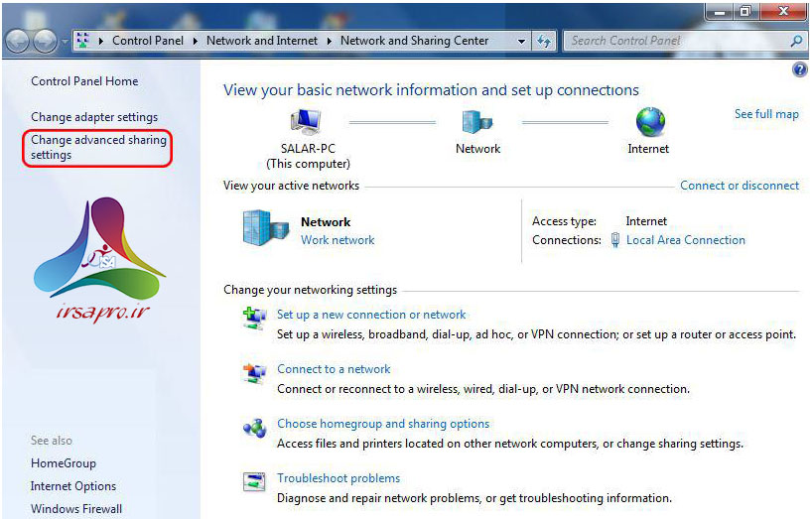This screenshot has width=812, height=519.
Task: Expand arrow after Network and Internet breadcrumb
Action: pos(330,41)
